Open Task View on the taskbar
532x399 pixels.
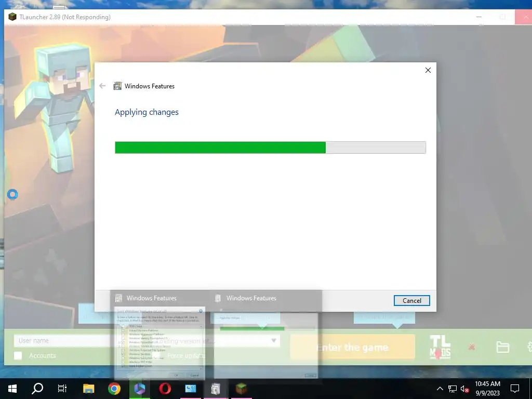point(62,389)
